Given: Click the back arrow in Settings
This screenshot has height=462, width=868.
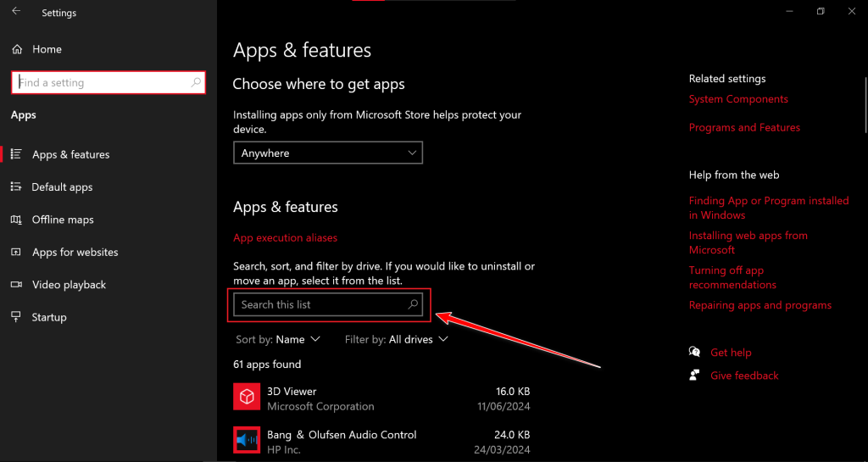Looking at the screenshot, I should [x=16, y=12].
